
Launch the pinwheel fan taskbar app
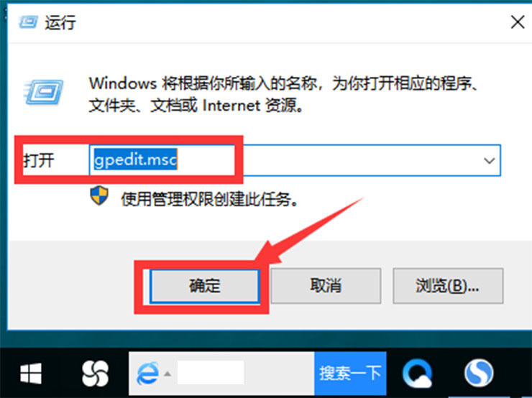(96, 374)
